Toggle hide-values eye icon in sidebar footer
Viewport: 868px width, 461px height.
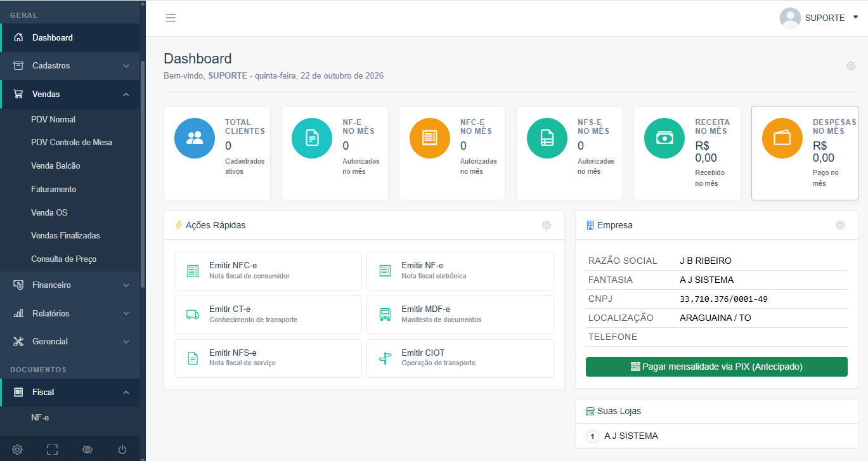click(87, 450)
